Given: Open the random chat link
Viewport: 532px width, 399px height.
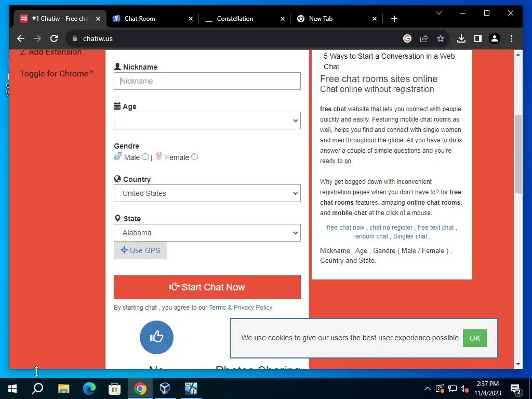Looking at the screenshot, I should click(x=370, y=236).
